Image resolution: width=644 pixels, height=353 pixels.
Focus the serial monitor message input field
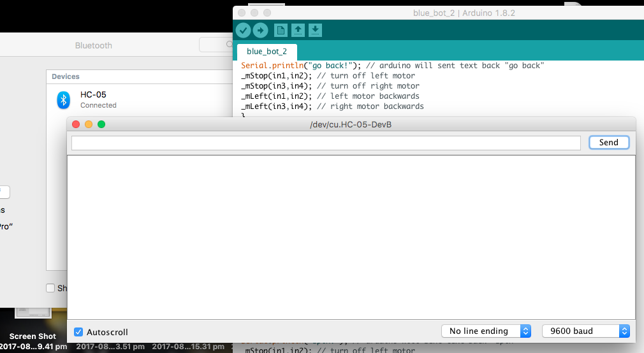pyautogui.click(x=326, y=143)
